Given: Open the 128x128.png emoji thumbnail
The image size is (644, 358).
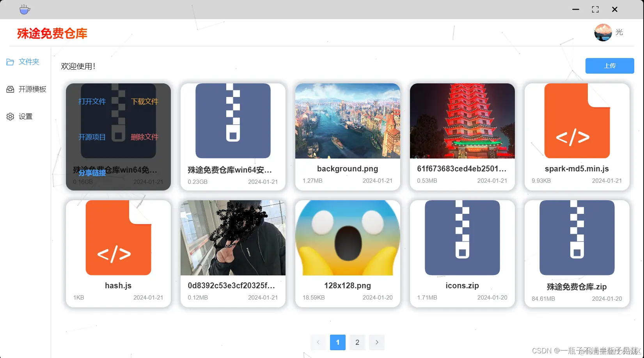Looking at the screenshot, I should pos(348,238).
